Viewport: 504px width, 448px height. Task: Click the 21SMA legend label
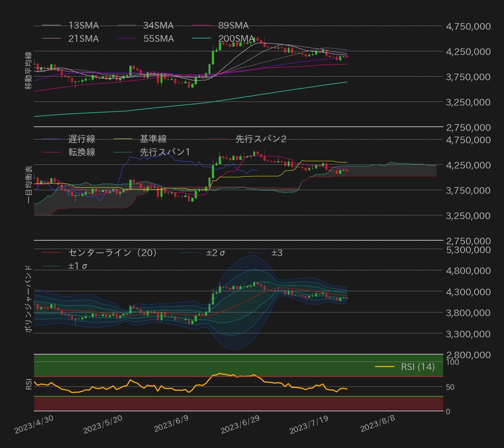click(x=83, y=39)
